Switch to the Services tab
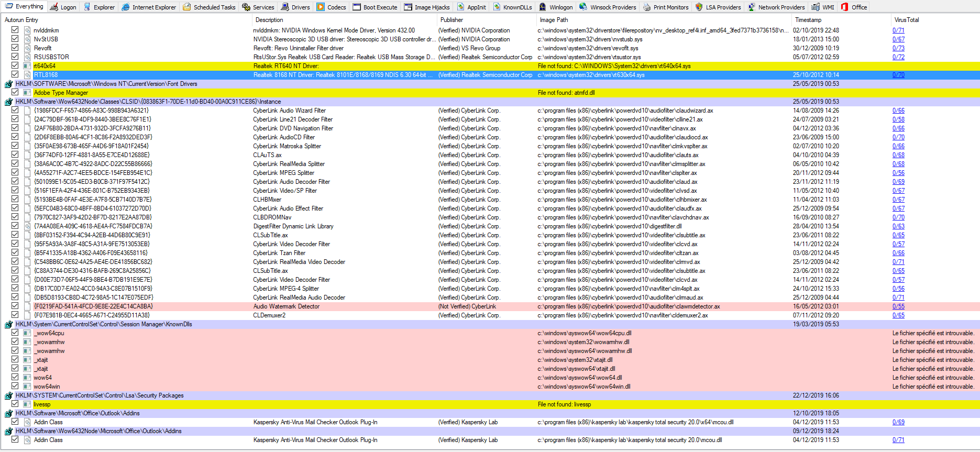This screenshot has width=980, height=452. (258, 7)
